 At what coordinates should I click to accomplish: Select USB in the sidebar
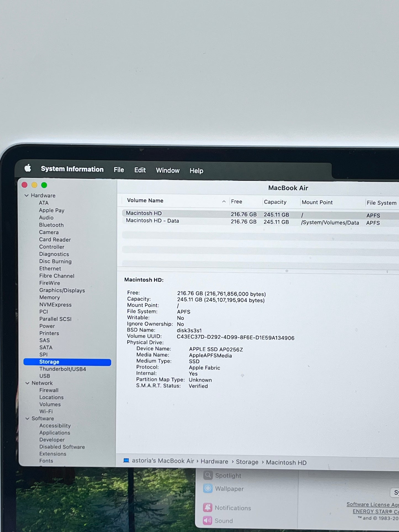click(x=45, y=376)
